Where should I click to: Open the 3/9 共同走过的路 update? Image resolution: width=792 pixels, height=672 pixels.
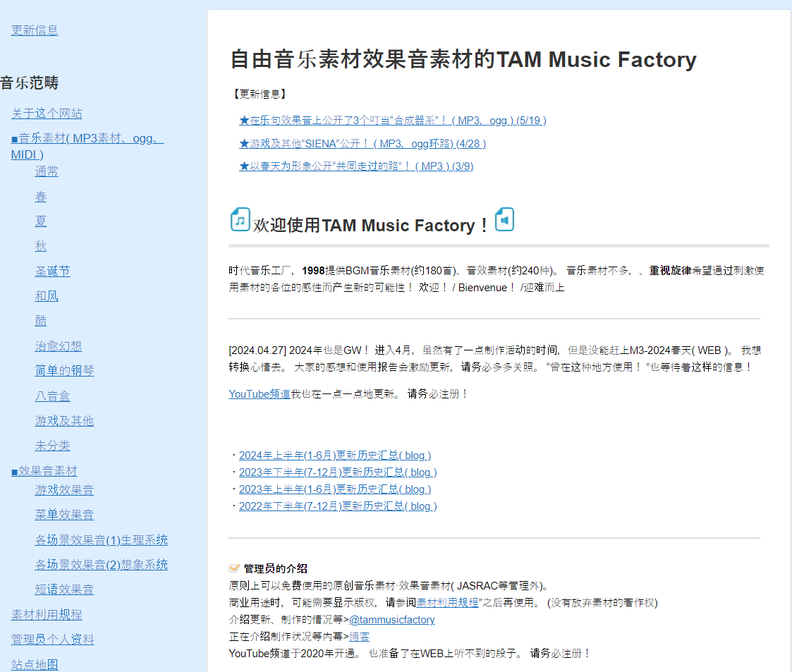[356, 166]
